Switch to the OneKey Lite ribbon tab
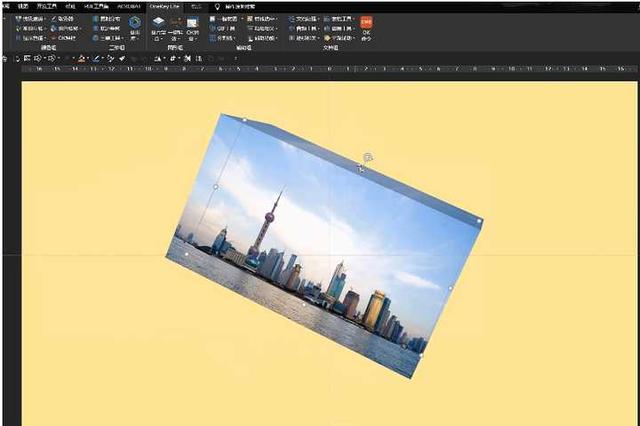Screen dimensions: 640x426 coord(160,5)
